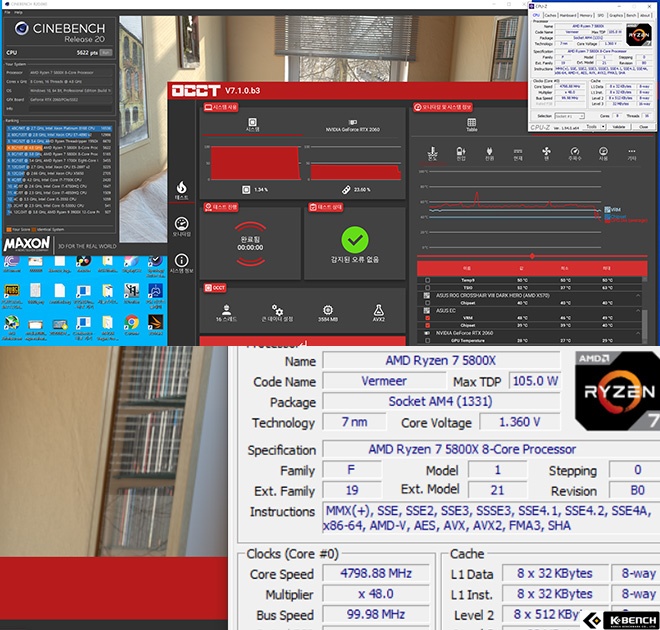Image resolution: width=660 pixels, height=630 pixels.
Task: Click the Cinebench logo sphere icon
Action: tap(21, 28)
